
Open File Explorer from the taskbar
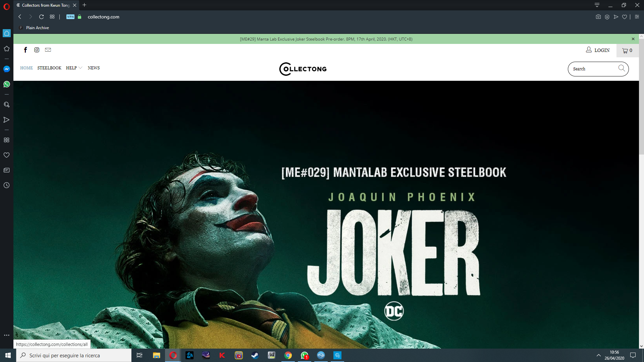click(x=156, y=355)
